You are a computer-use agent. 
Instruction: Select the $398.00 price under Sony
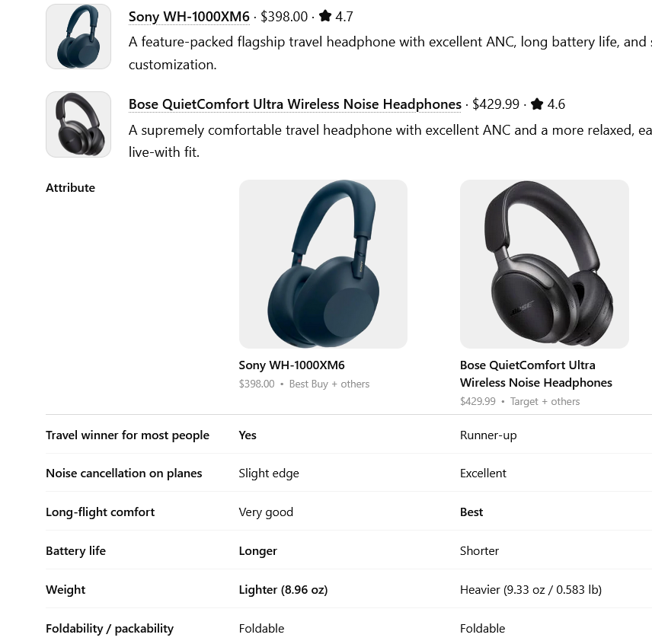[257, 384]
